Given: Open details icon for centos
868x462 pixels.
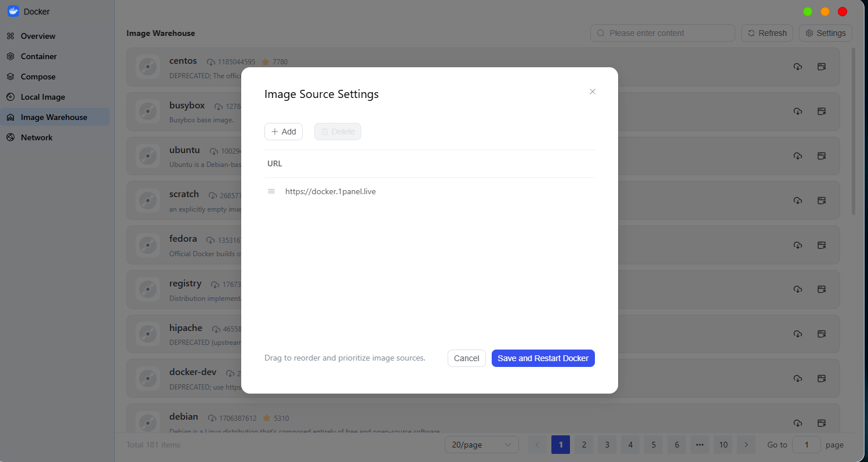Looking at the screenshot, I should click(x=821, y=67).
